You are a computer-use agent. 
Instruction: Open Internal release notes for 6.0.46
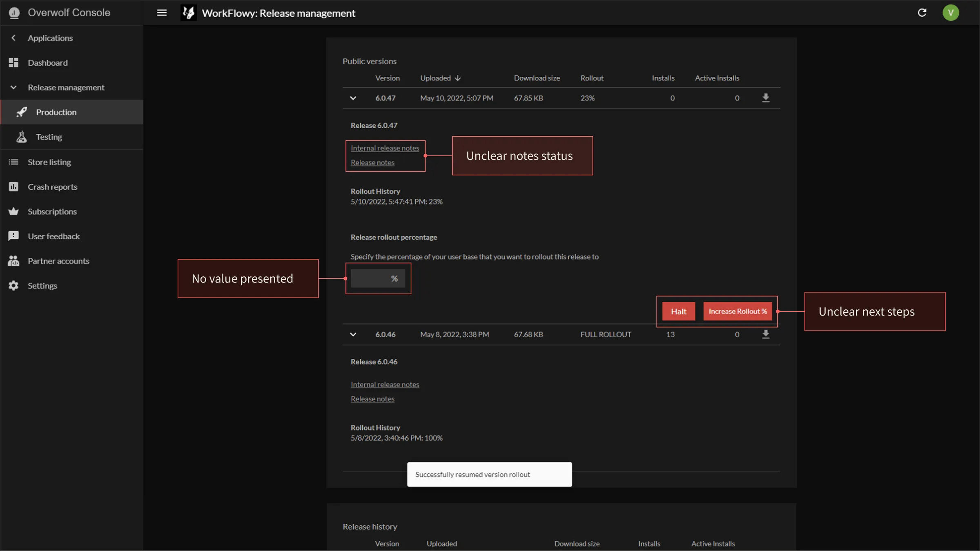point(385,384)
